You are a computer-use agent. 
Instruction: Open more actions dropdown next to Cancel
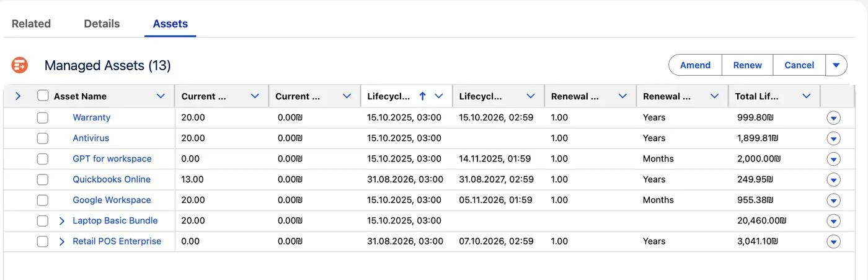(x=836, y=65)
